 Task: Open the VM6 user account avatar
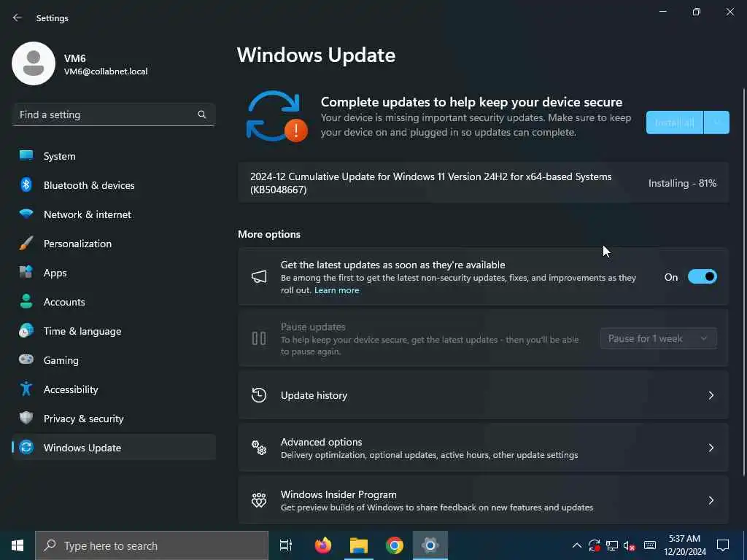point(34,63)
